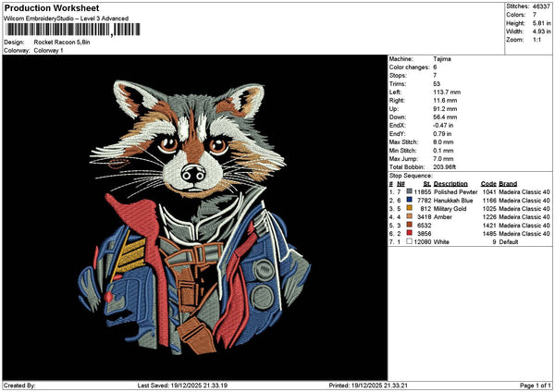Screen dimensions: 555x392
Task: Click the machine value "Tajima"
Action: [x=442, y=59]
